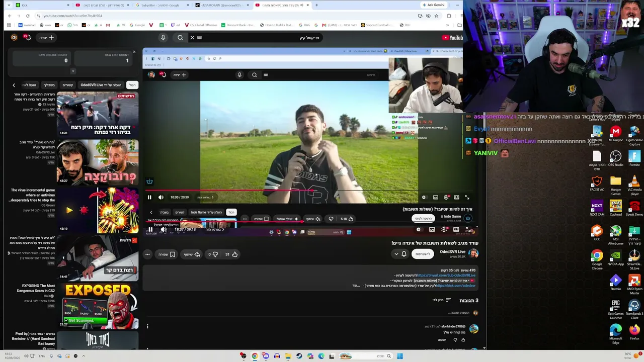Open the comments sort-by dropdown
The width and height of the screenshot is (644, 362).
pyautogui.click(x=442, y=300)
